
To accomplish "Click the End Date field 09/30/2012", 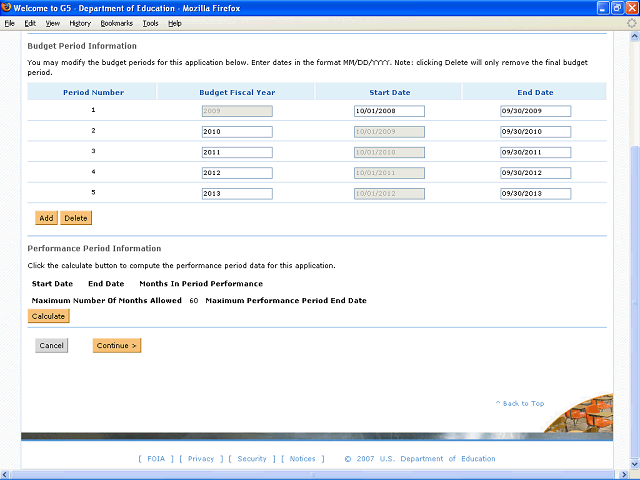I will click(536, 173).
